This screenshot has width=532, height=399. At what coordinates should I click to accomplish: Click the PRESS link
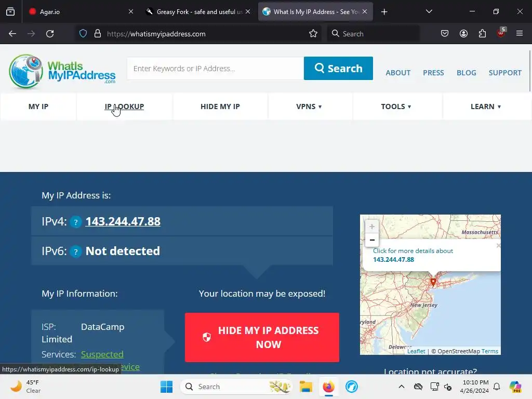coord(433,73)
